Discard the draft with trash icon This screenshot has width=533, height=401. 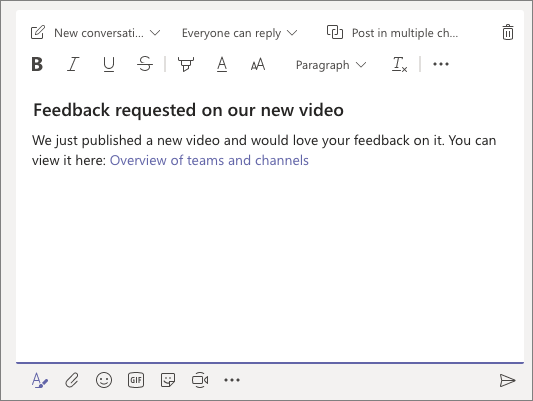508,32
